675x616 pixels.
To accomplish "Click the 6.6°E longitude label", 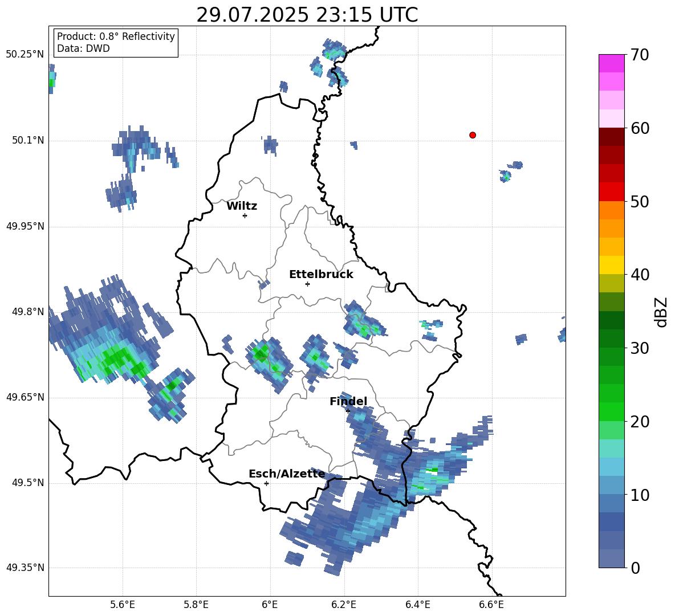I will pos(491,605).
